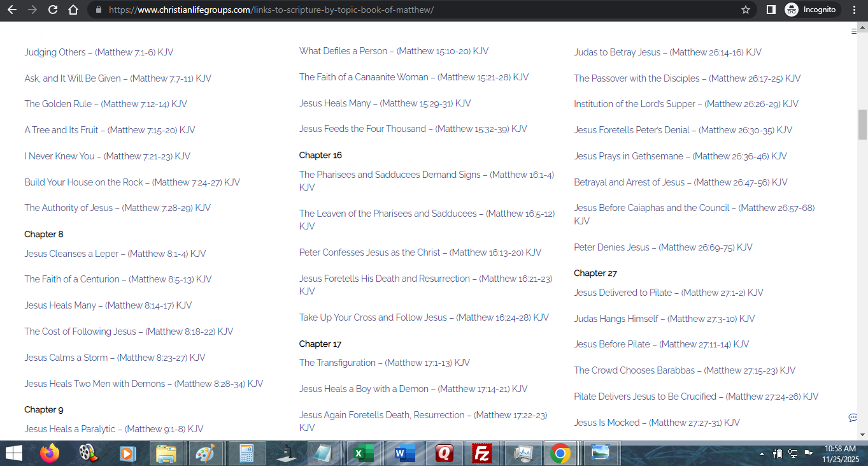
Task: Click the address bar URL field
Action: [x=382, y=10]
